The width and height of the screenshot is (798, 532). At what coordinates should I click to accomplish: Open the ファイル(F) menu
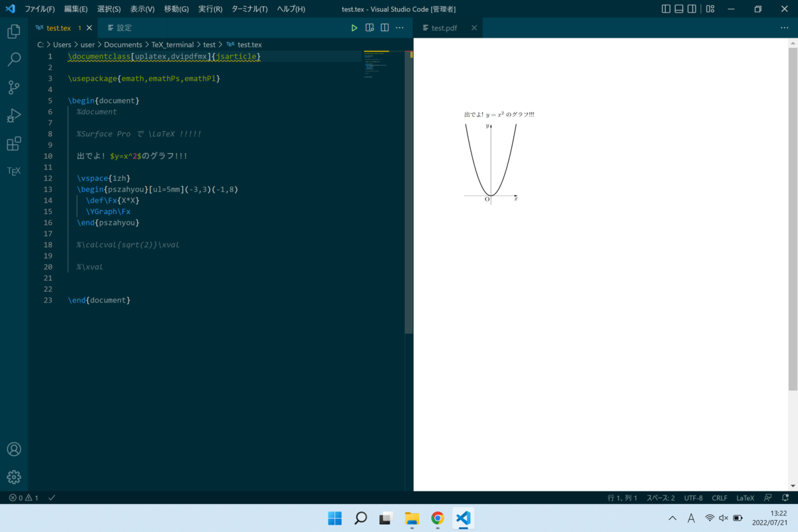[x=40, y=9]
